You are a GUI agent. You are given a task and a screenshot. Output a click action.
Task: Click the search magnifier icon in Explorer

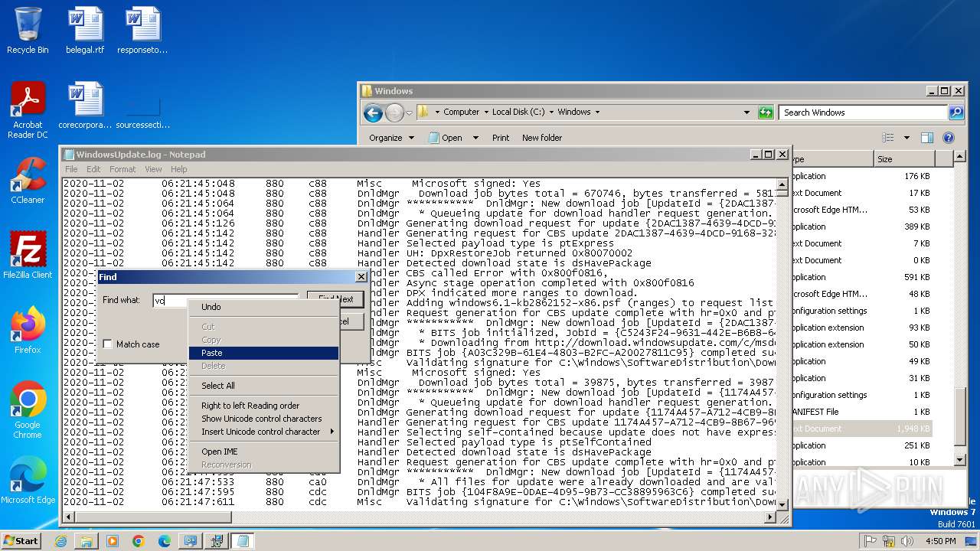click(x=956, y=112)
